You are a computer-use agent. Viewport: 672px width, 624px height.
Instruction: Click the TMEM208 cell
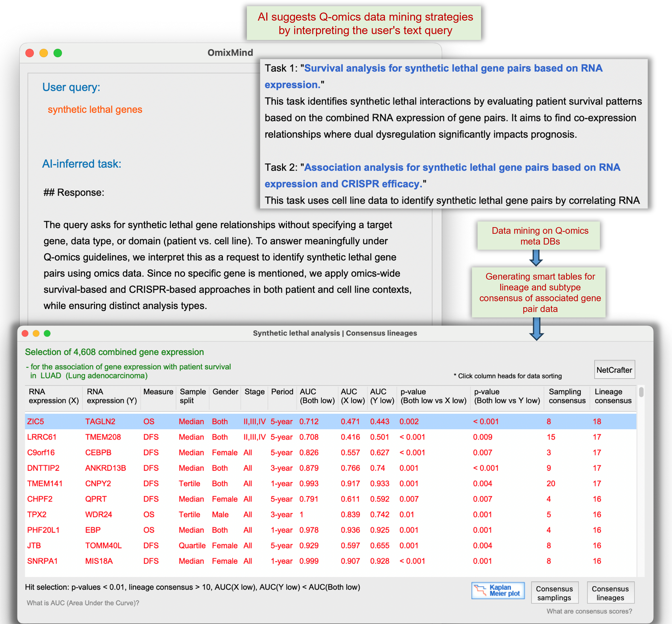tap(103, 437)
